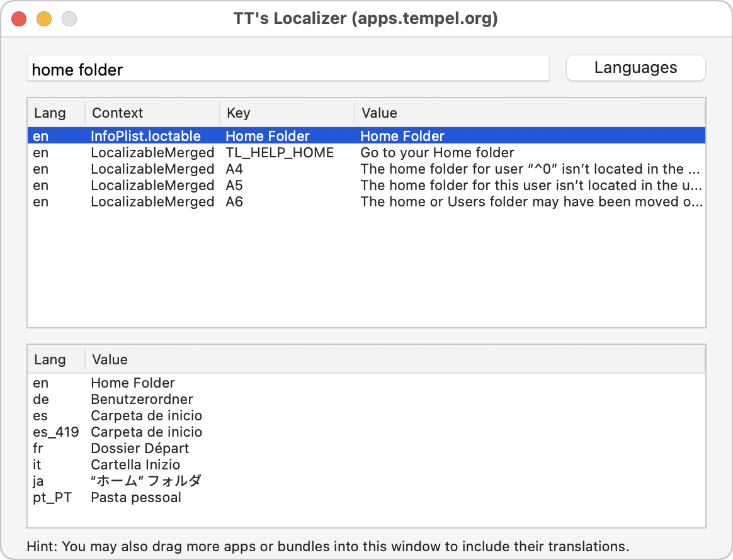Click the lower table's Value column header
The image size is (733, 560).
394,360
